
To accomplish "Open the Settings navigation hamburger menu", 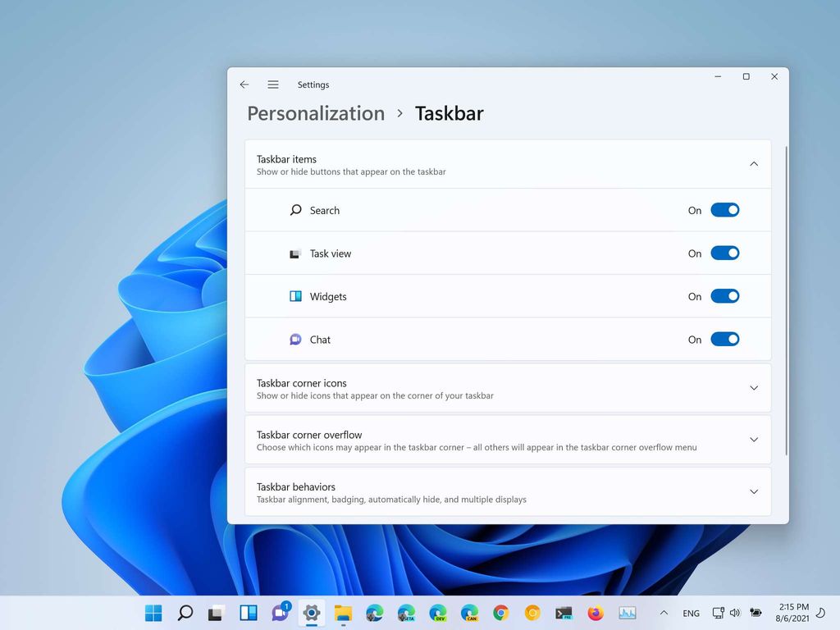I will click(x=272, y=84).
